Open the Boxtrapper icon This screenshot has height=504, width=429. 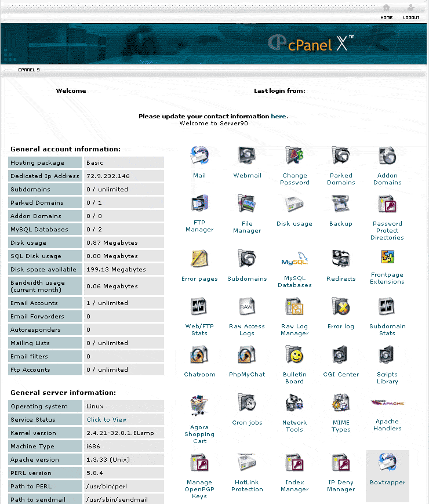point(387,462)
